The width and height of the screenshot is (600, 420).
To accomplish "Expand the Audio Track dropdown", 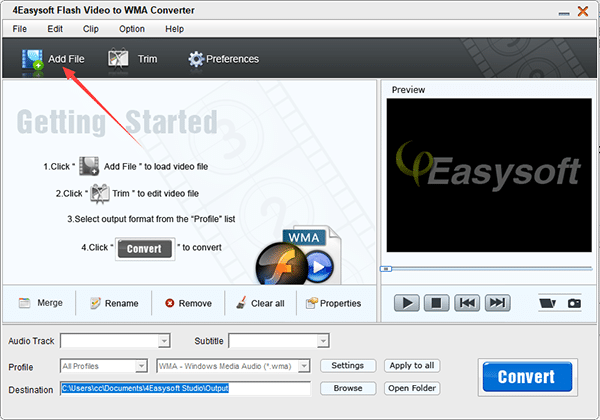I will 164,340.
